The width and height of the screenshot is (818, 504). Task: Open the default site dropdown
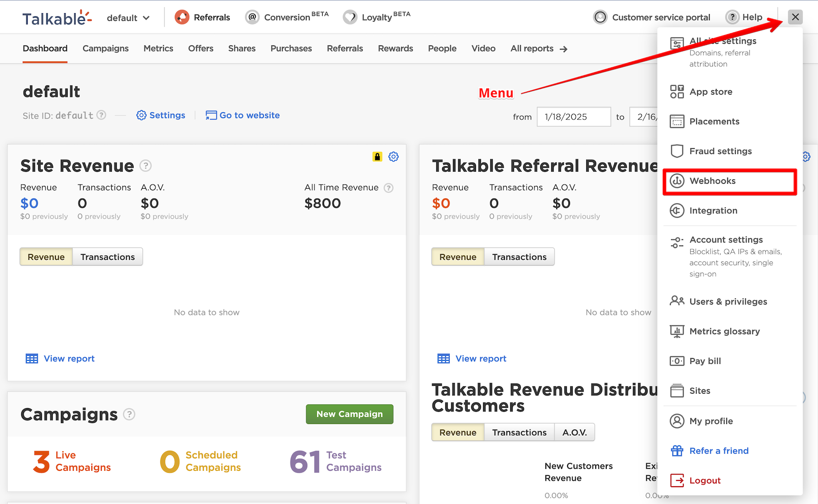point(128,18)
